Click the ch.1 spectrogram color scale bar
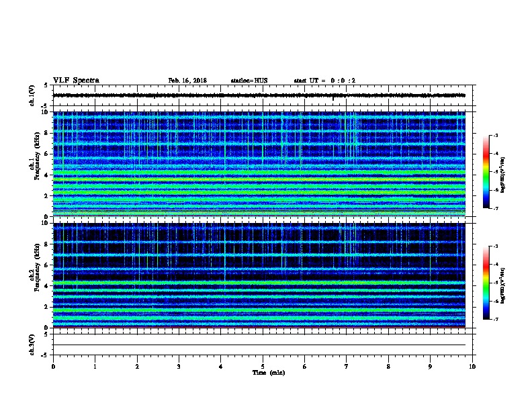The width and height of the screenshot is (532, 411). pos(486,172)
